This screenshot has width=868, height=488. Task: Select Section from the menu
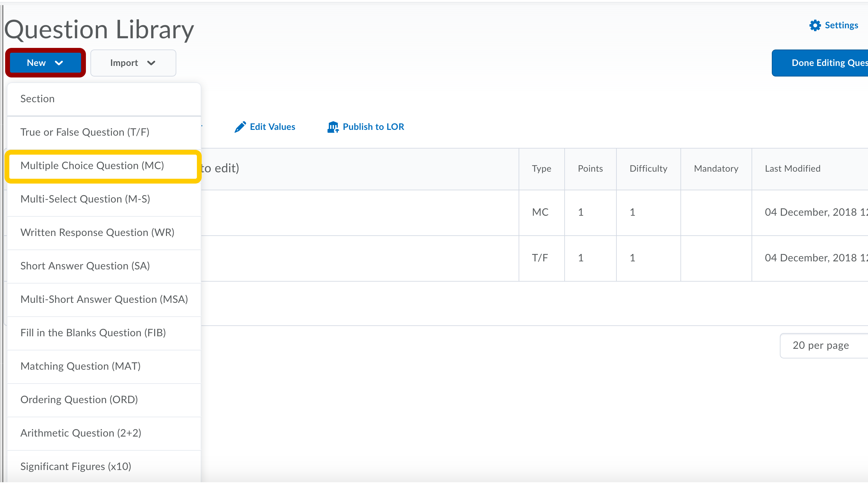pos(37,99)
